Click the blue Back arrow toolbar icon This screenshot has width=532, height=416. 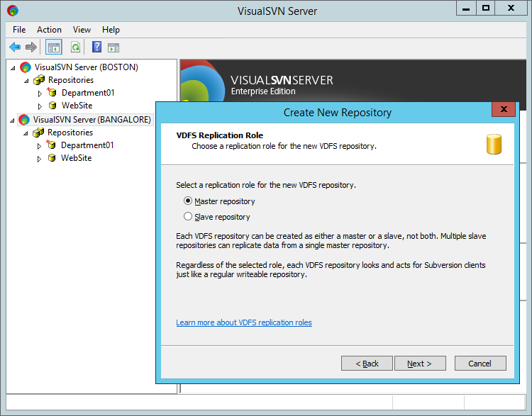(x=15, y=47)
